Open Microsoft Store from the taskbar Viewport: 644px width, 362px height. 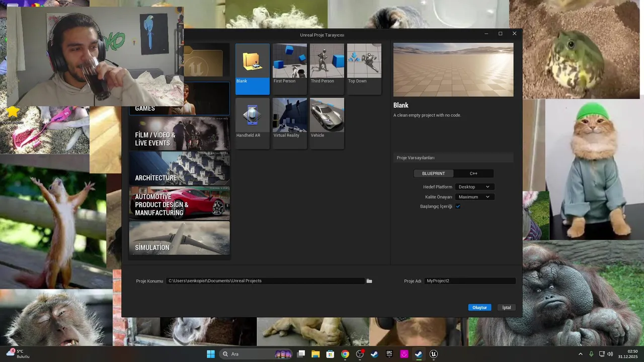330,354
